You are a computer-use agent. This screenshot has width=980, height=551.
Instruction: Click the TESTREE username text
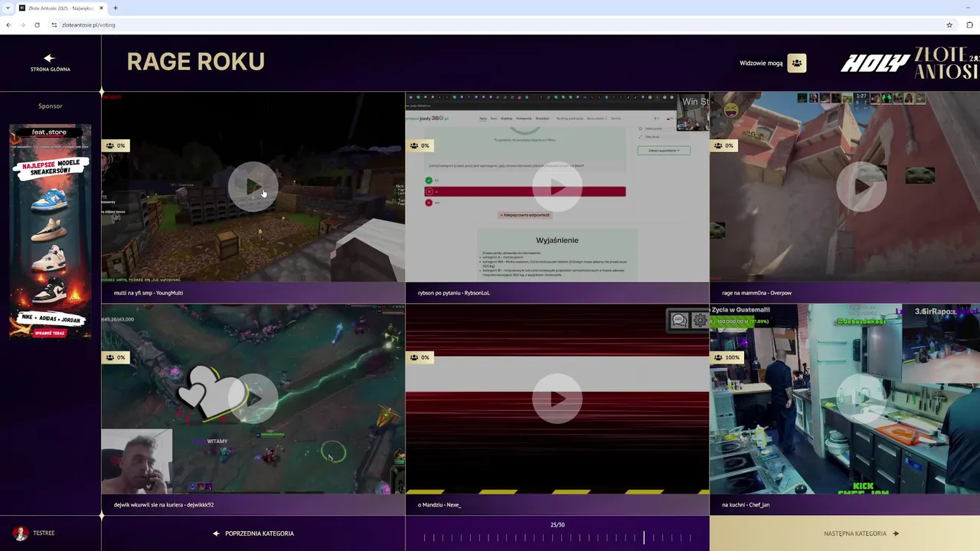[x=44, y=533]
